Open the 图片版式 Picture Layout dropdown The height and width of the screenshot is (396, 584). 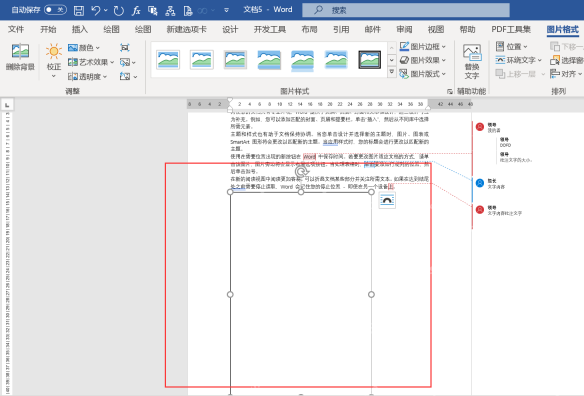tap(444, 74)
